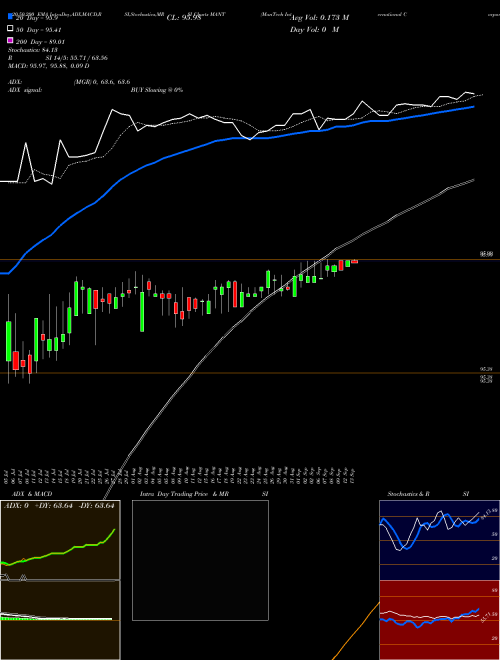
Task: Select the '50 Day = 95.41' legend text
Action: [x=38, y=30]
